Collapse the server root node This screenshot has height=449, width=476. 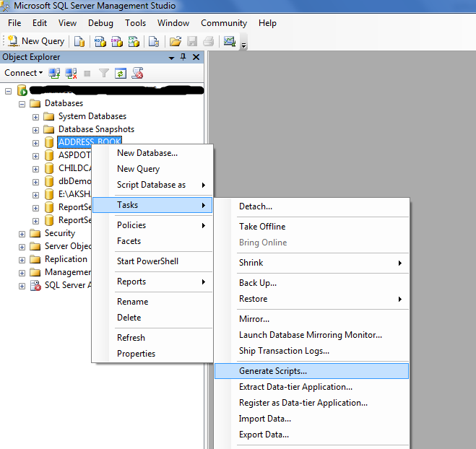8,91
